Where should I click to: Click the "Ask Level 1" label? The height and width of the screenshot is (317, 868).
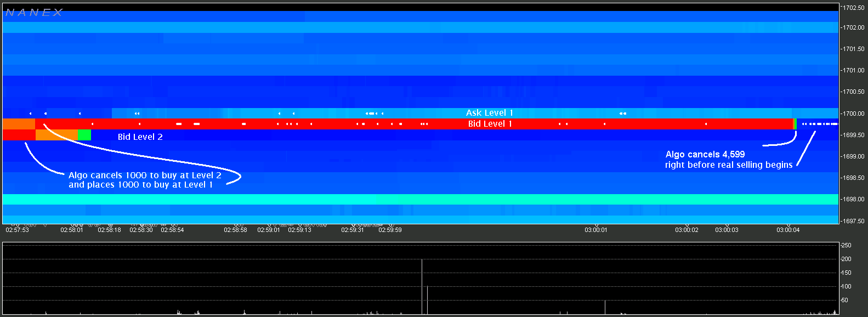pyautogui.click(x=489, y=113)
